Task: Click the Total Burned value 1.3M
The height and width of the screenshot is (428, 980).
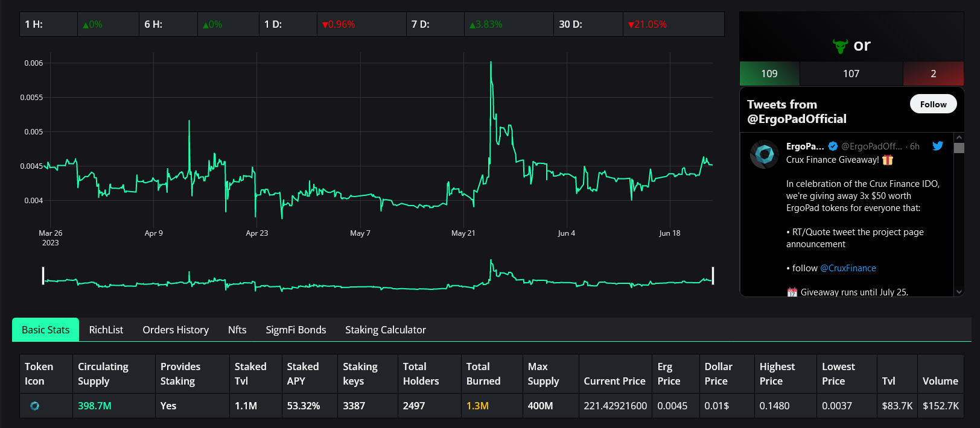Action: 477,406
